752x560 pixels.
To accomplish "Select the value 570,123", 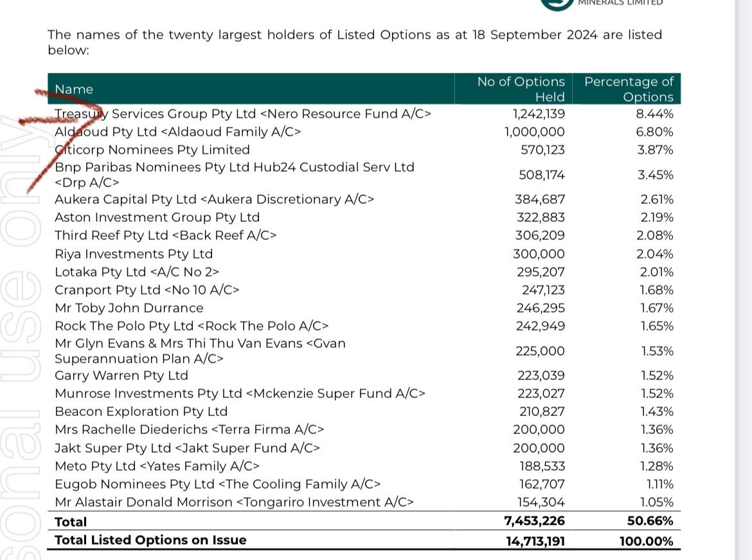I will 543,150.
